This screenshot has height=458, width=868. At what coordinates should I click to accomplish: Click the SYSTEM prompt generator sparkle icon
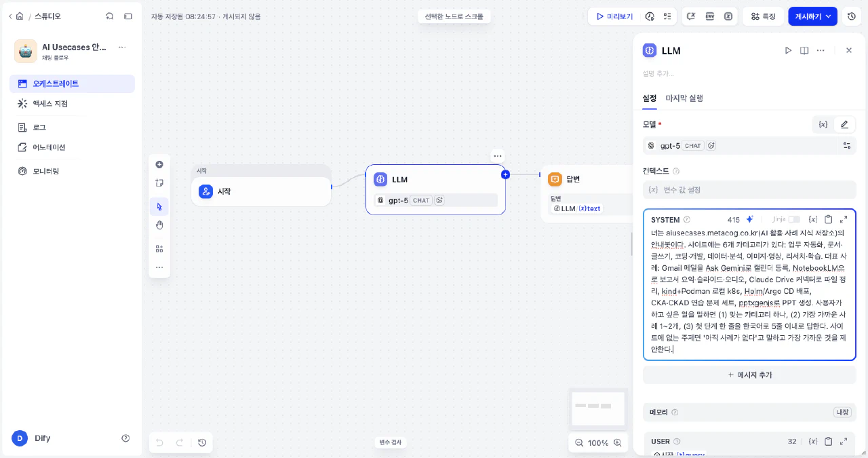(x=749, y=220)
